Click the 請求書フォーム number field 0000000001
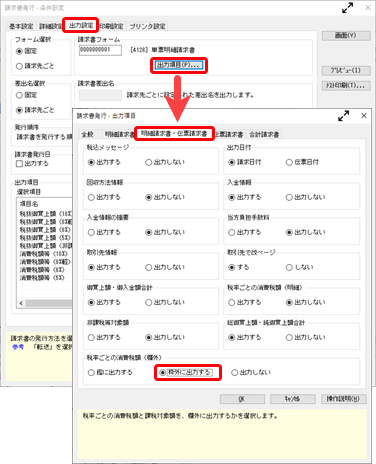The height and width of the screenshot is (464, 376). click(x=100, y=50)
